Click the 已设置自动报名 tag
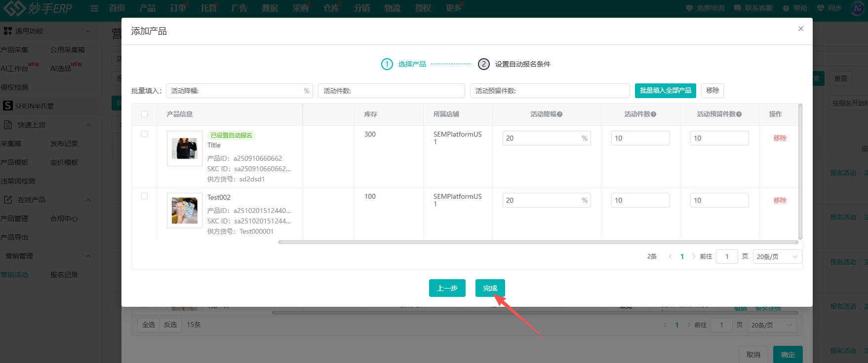 point(231,135)
